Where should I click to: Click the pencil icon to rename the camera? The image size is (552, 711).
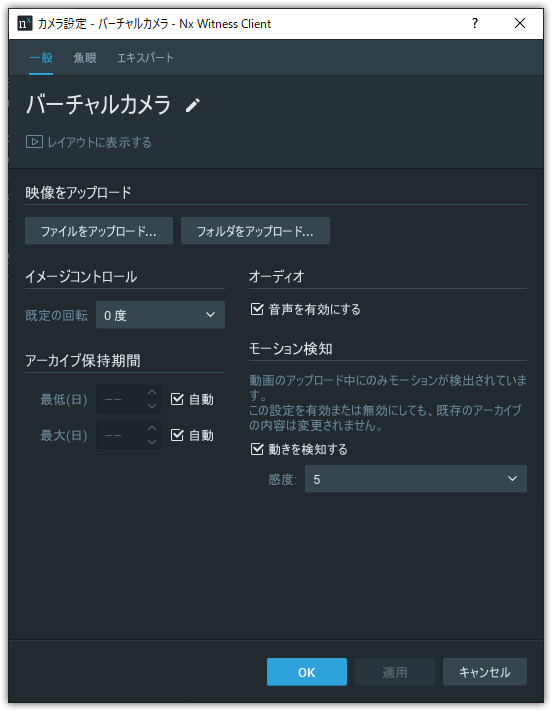193,105
